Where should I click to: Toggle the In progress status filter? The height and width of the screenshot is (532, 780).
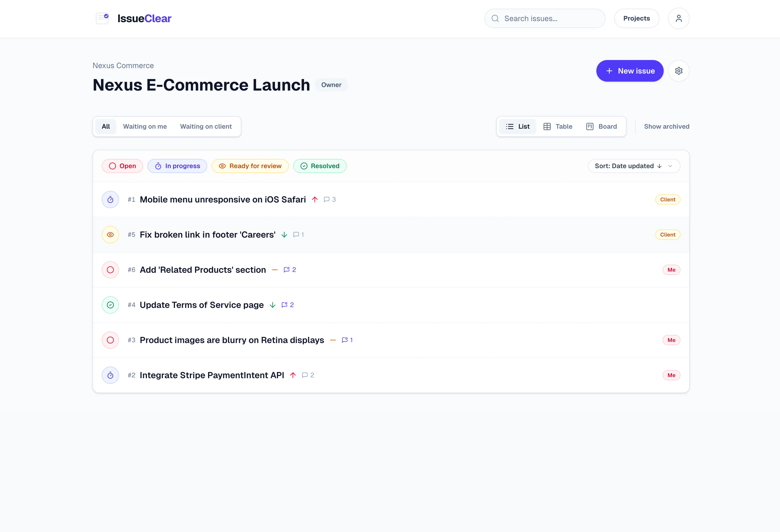[177, 166]
